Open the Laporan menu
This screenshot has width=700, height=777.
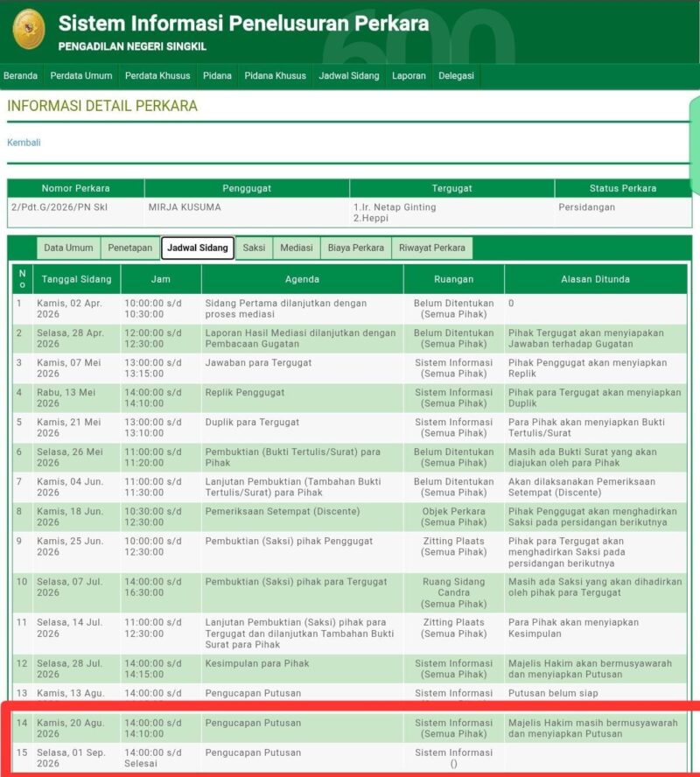coord(409,76)
